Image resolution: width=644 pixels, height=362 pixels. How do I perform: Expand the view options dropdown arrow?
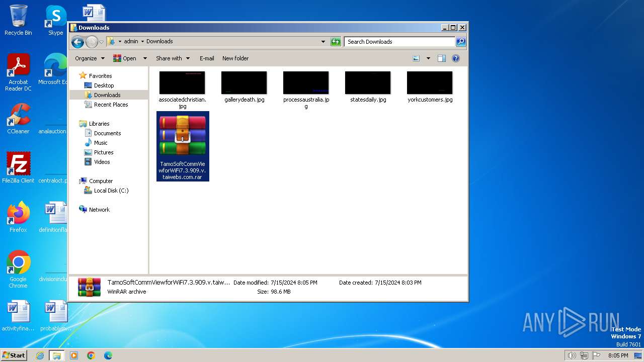pyautogui.click(x=428, y=58)
